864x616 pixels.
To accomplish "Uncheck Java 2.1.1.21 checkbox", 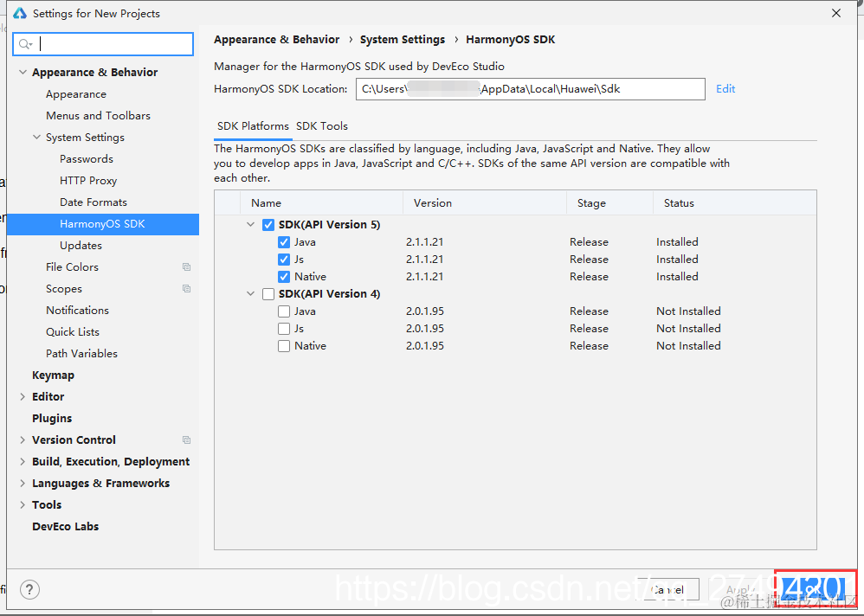I will click(284, 242).
